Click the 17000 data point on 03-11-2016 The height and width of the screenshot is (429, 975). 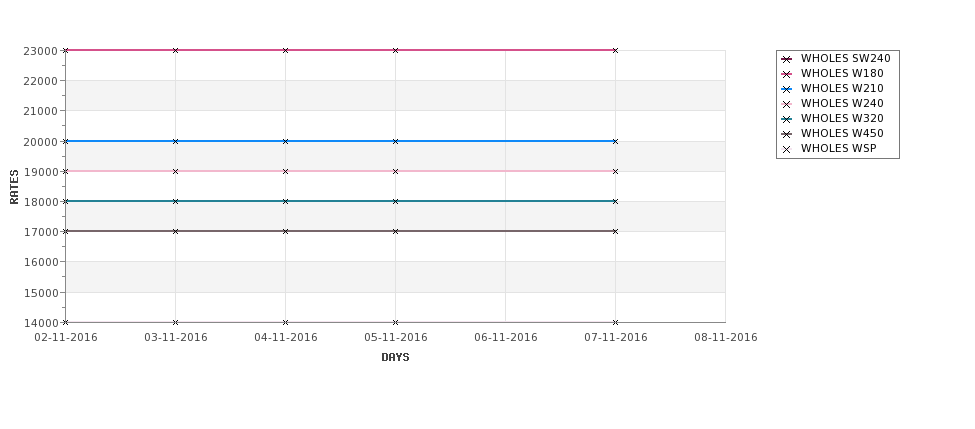coord(175,231)
